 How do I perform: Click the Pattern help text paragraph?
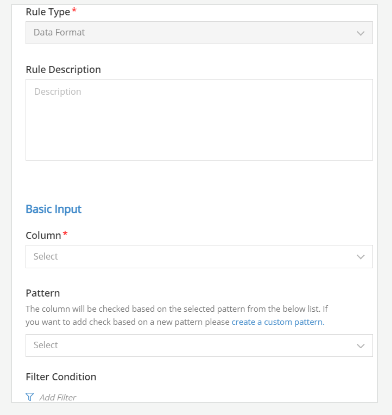177,315
